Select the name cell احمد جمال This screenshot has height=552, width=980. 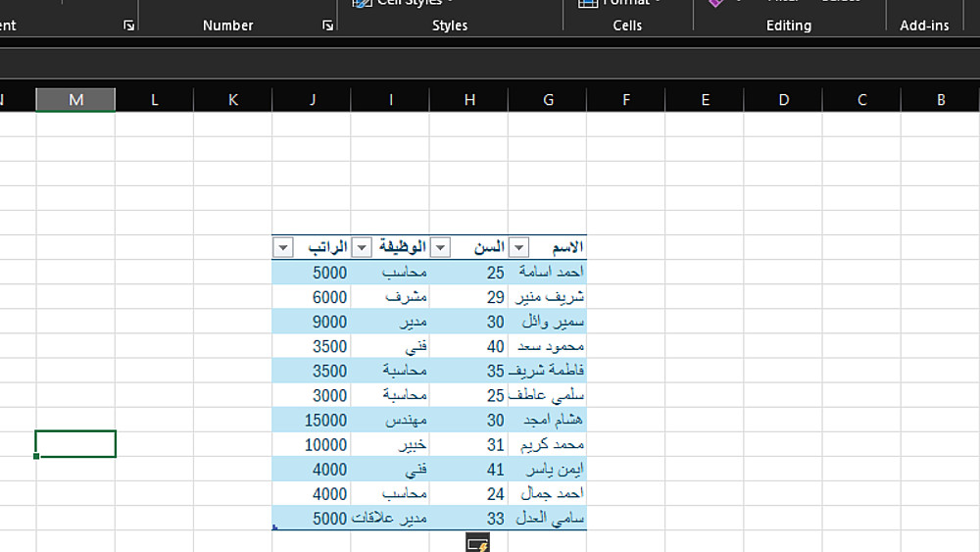[548, 493]
